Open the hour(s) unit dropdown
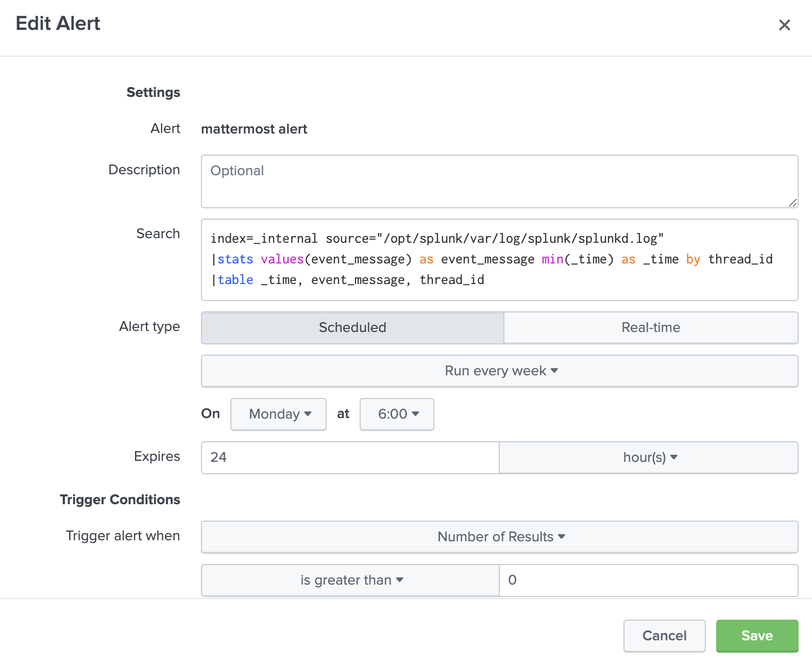Screen dimensions: 812x664 click(649, 457)
